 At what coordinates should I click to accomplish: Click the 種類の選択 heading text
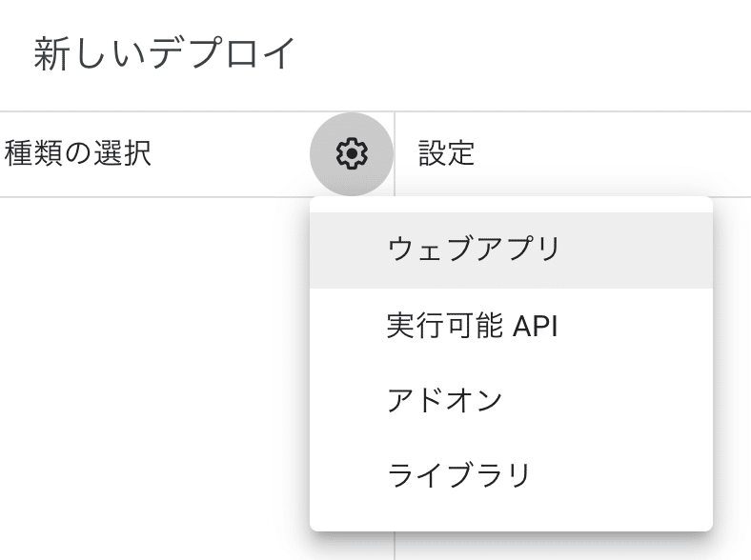coord(77,153)
